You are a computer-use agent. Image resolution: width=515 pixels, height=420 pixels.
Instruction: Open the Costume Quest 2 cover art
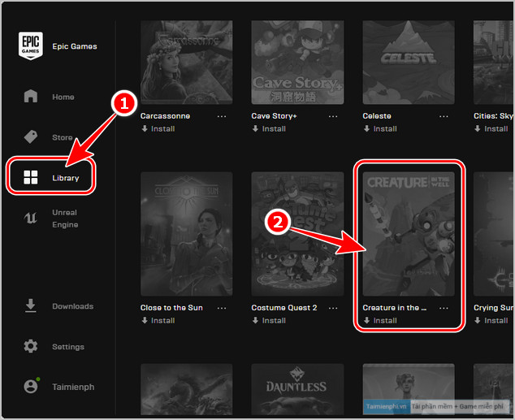click(x=297, y=234)
